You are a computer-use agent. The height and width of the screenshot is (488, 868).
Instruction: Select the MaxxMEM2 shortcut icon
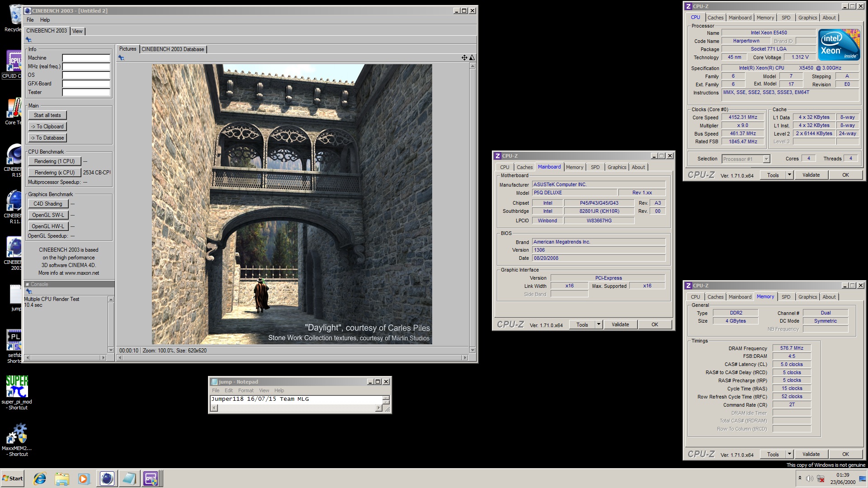coord(17,440)
